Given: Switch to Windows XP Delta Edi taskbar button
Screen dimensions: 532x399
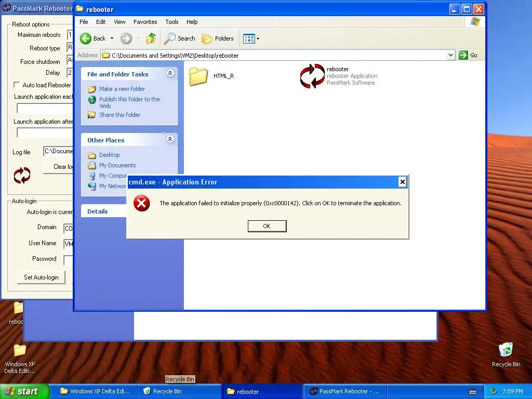Looking at the screenshot, I should point(95,391).
